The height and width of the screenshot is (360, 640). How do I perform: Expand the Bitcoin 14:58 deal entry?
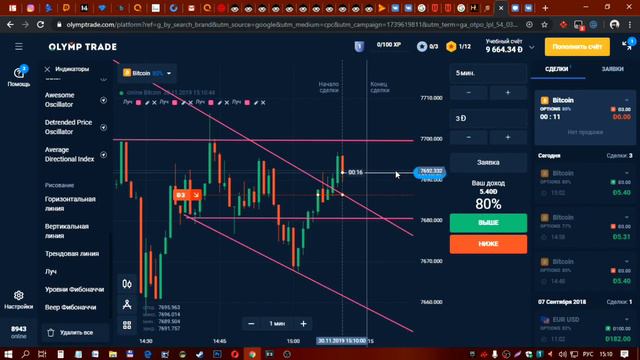coord(627,218)
